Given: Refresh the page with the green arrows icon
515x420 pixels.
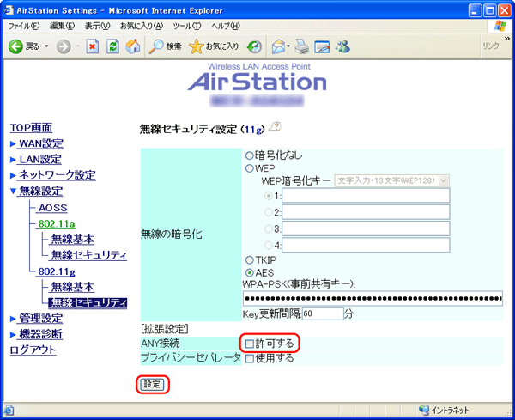Looking at the screenshot, I should click(x=112, y=46).
